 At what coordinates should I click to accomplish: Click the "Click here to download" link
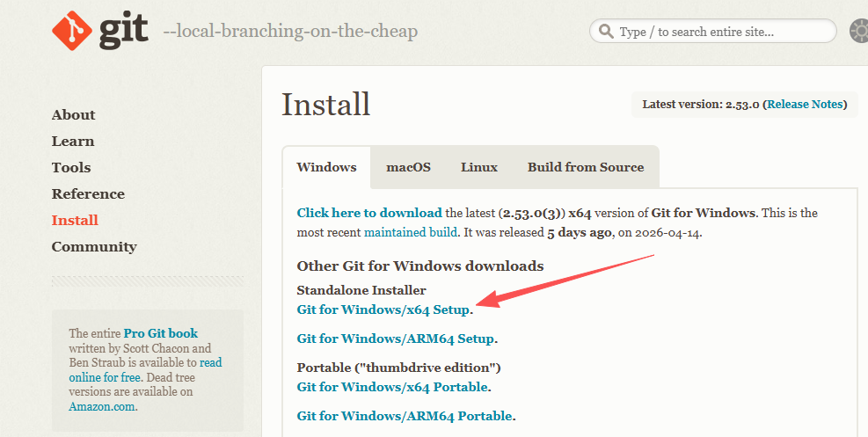(x=369, y=213)
